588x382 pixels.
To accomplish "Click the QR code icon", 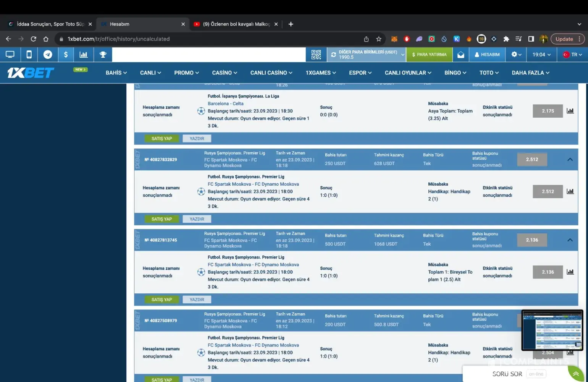I will point(316,55).
